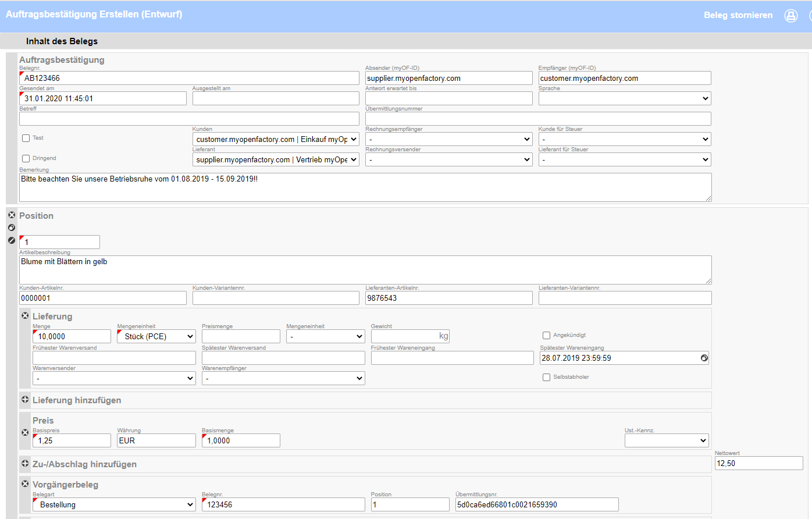This screenshot has width=812, height=519.
Task: Click the Lieferanten-Artikelnr. field 9876543
Action: [449, 298]
